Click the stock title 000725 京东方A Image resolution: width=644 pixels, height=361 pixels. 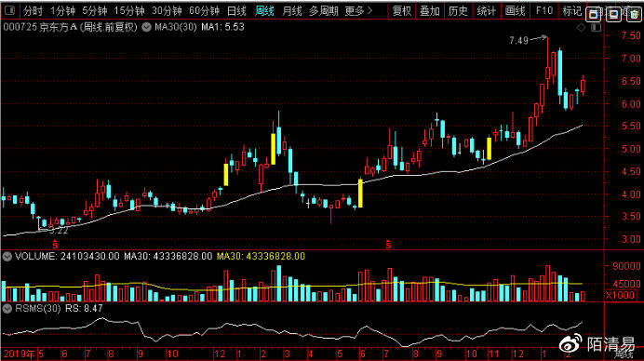tap(40, 28)
